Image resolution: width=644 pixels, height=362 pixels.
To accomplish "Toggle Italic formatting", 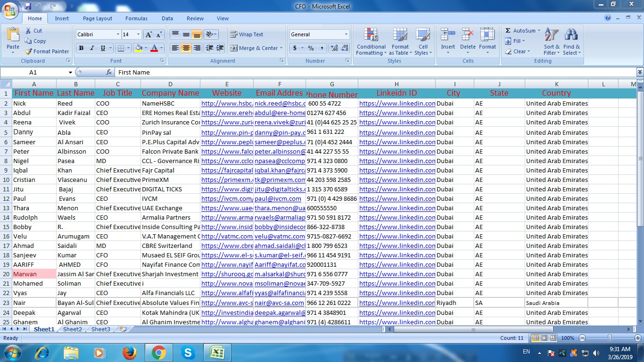I will click(92, 48).
